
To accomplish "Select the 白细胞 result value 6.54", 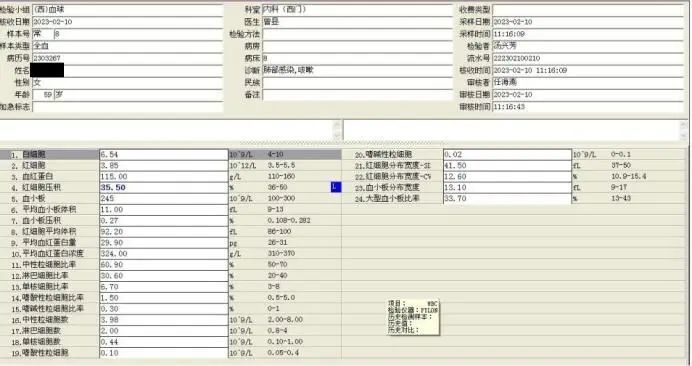I will tap(164, 155).
